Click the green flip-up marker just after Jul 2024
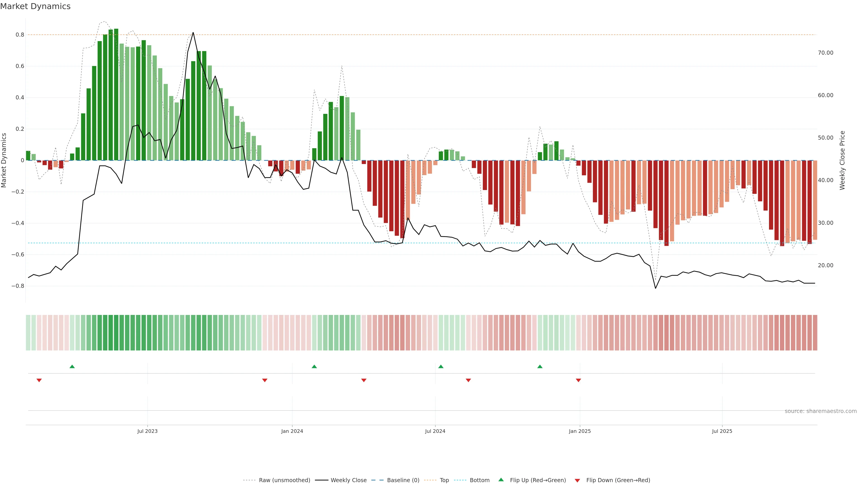Screen dimensions: 868x488 (441, 366)
